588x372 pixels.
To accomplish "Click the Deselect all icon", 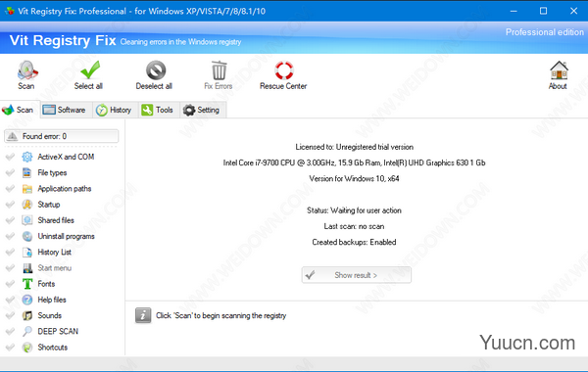I will (156, 70).
